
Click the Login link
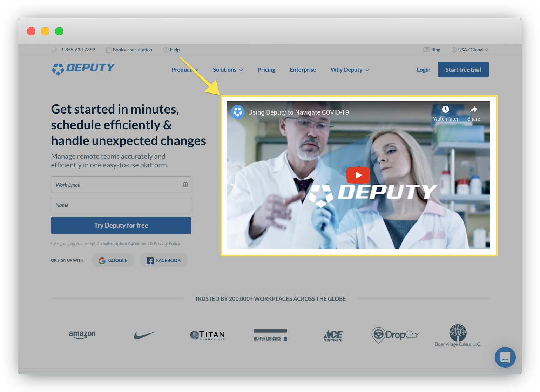[x=423, y=70]
